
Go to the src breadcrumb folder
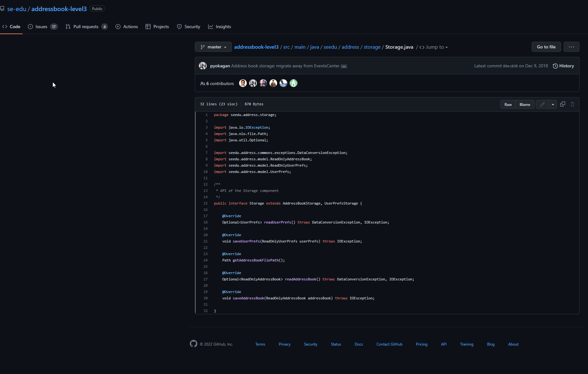287,47
